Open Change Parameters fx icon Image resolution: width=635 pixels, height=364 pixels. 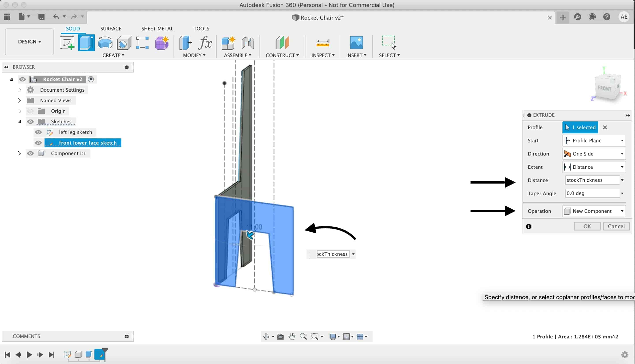(205, 43)
